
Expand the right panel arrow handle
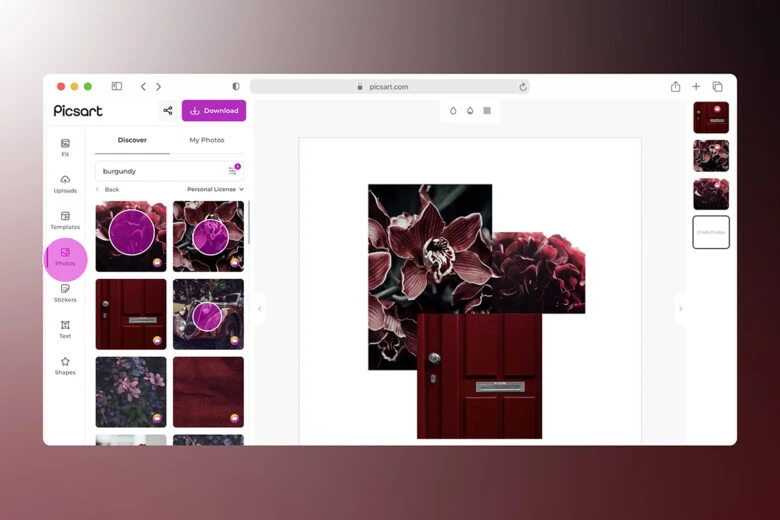[681, 309]
